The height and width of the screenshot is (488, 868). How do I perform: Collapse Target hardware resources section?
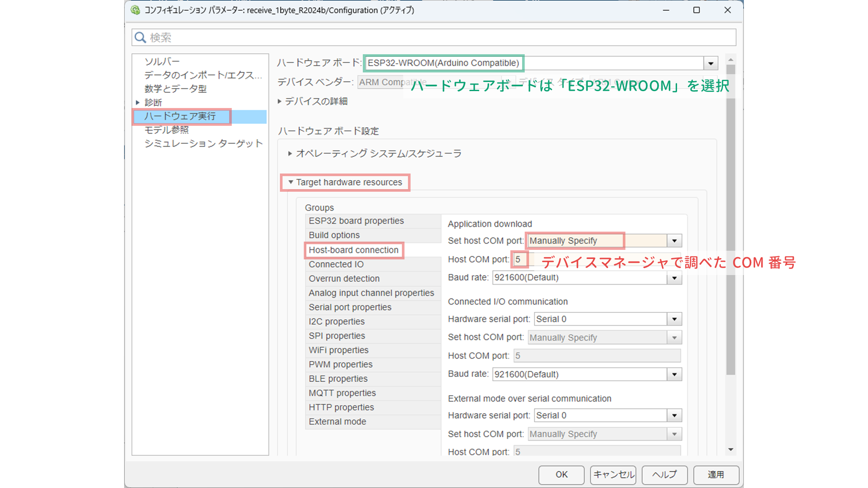pyautogui.click(x=291, y=182)
